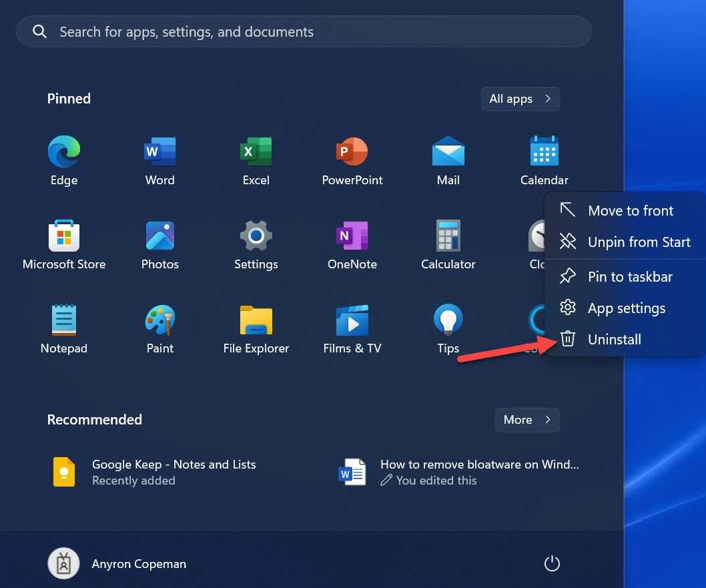Open the Calendar app
706x588 pixels.
coord(544,160)
